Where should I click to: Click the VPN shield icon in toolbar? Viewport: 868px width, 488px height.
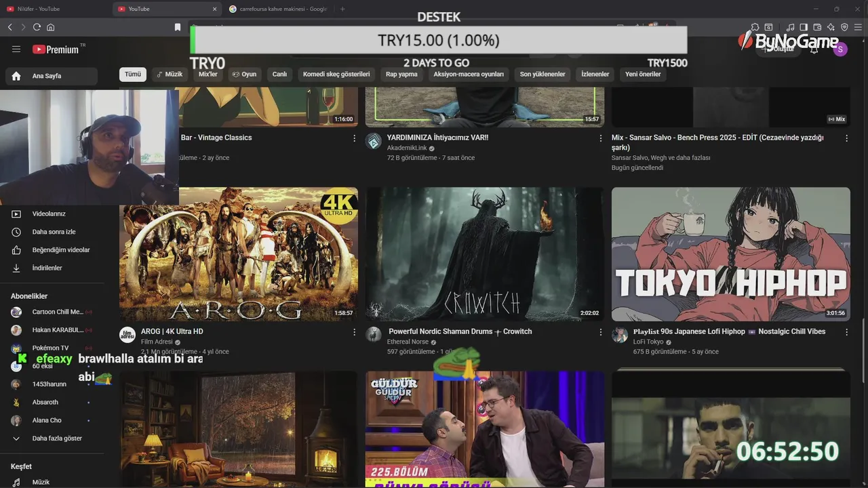(844, 27)
